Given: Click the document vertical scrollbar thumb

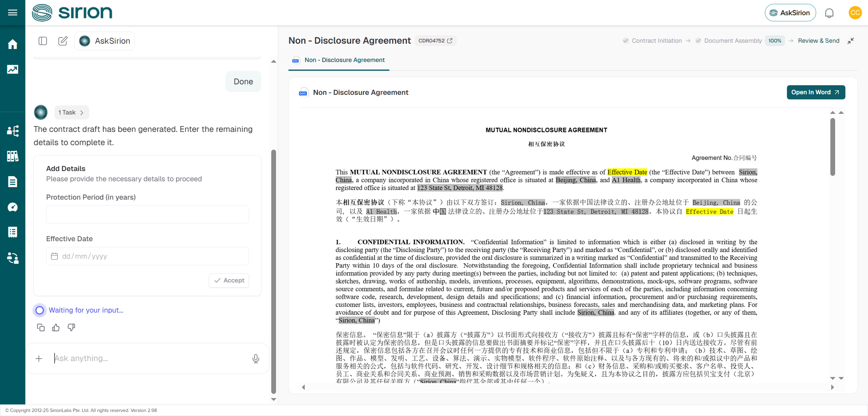Looking at the screenshot, I should click(832, 147).
